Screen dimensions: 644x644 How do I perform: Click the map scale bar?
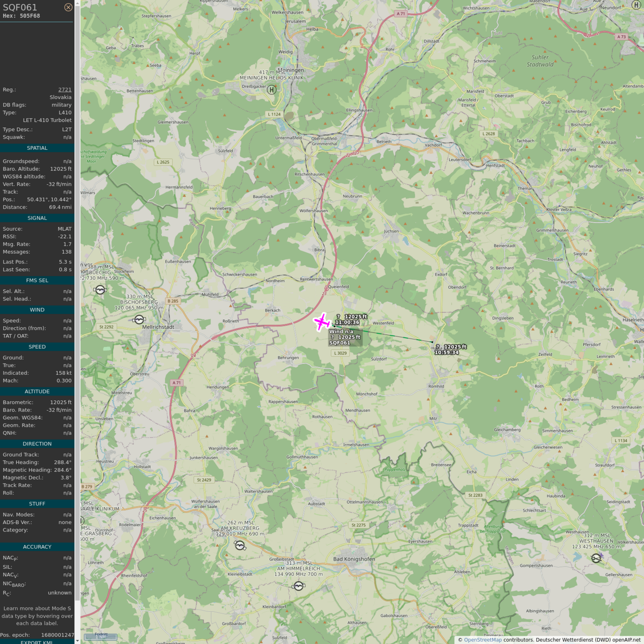tap(101, 636)
